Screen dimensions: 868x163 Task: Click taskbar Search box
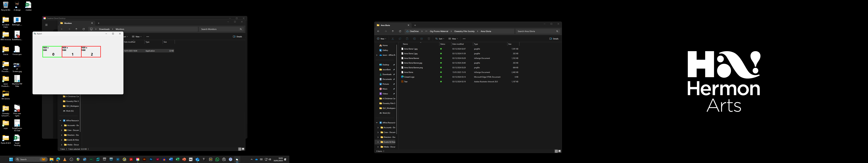pyautogui.click(x=31, y=159)
